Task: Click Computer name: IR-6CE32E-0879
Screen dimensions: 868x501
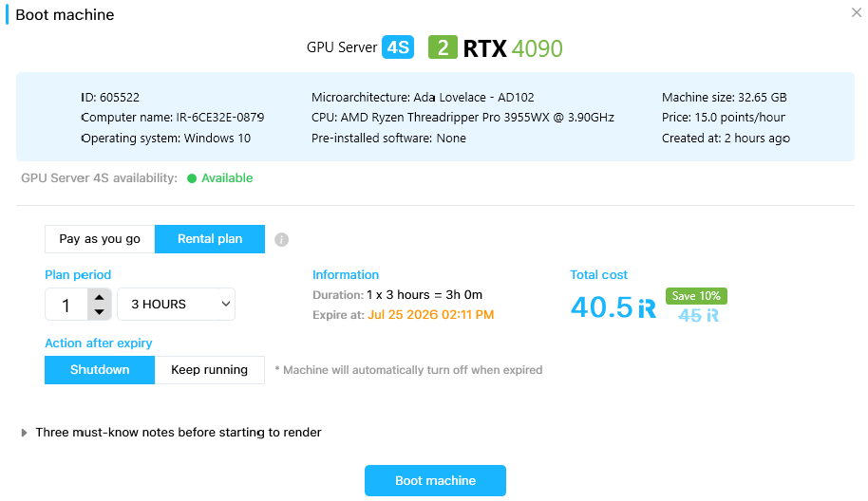Action: pos(173,118)
